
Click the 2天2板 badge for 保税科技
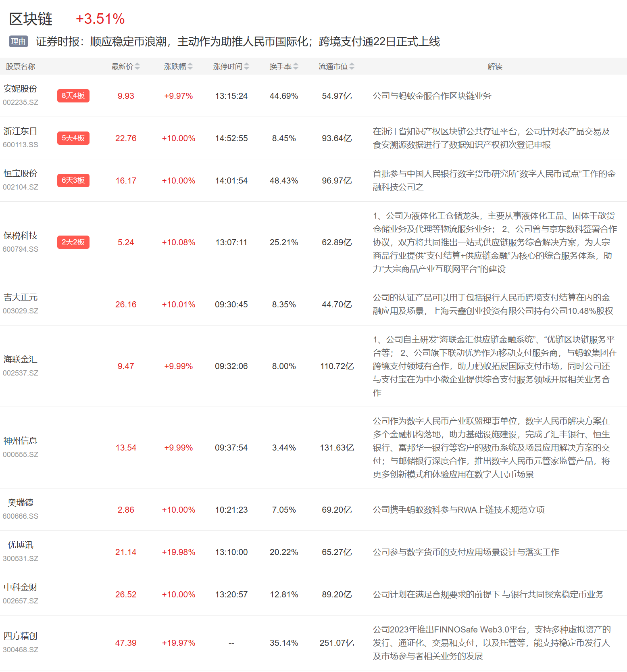click(x=73, y=242)
